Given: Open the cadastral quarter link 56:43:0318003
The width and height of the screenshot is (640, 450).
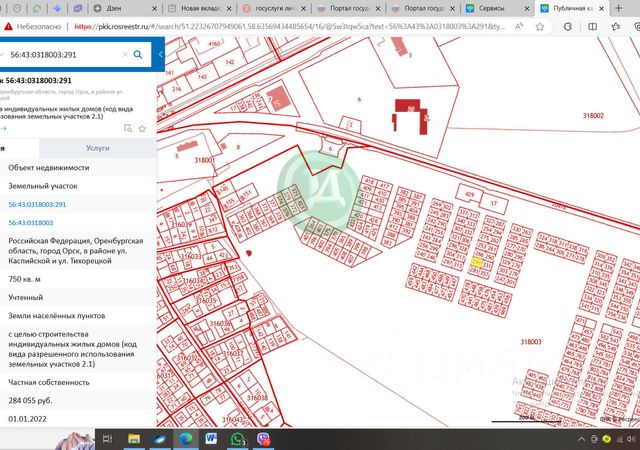Looking at the screenshot, I should pyautogui.click(x=31, y=222).
